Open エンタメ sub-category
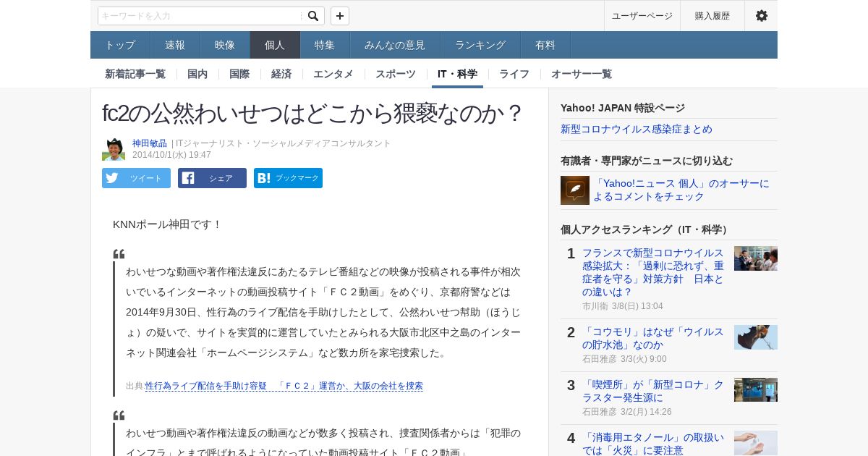 [333, 74]
